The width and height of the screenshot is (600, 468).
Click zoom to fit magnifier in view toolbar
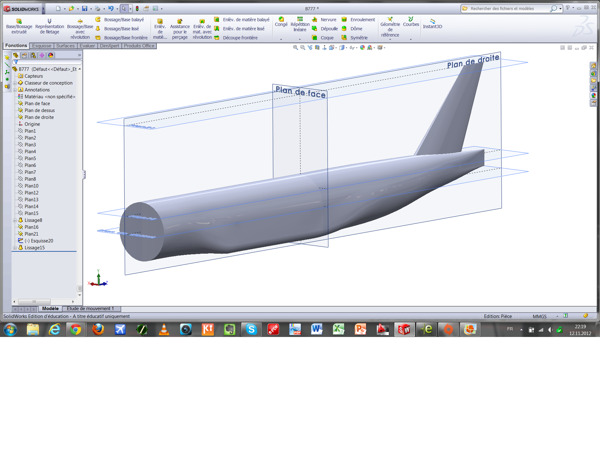295,48
